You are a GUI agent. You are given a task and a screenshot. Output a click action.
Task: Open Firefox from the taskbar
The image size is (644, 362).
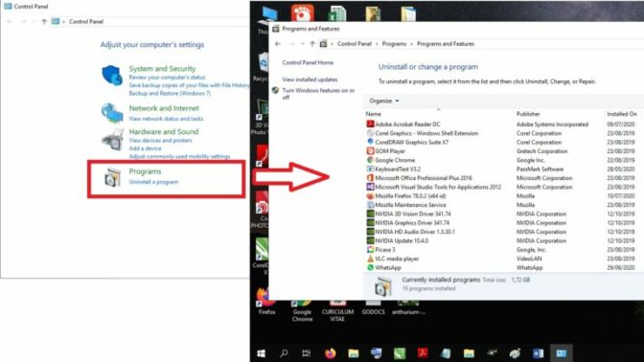click(331, 353)
